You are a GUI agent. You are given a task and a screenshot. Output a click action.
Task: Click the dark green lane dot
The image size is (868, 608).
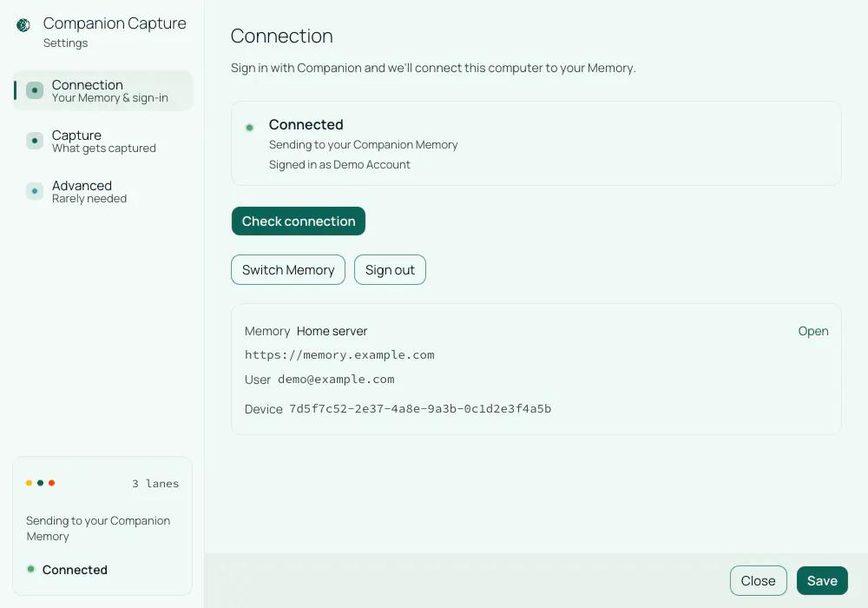point(41,483)
